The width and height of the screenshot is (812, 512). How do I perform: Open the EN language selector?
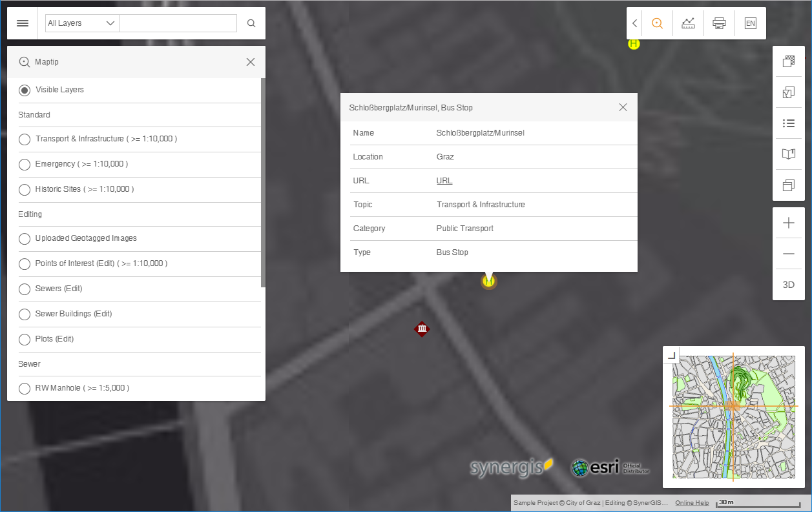pyautogui.click(x=750, y=23)
